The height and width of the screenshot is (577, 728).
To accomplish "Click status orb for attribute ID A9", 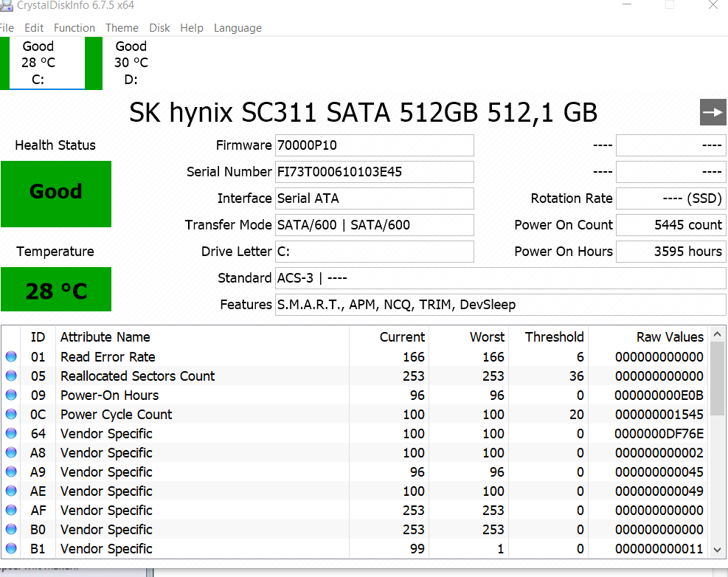I will point(11,471).
